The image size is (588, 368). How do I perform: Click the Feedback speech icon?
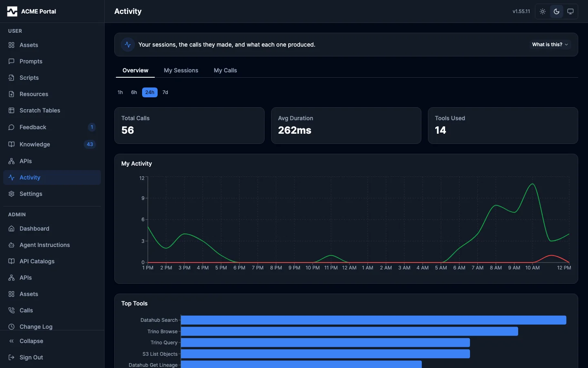11,127
